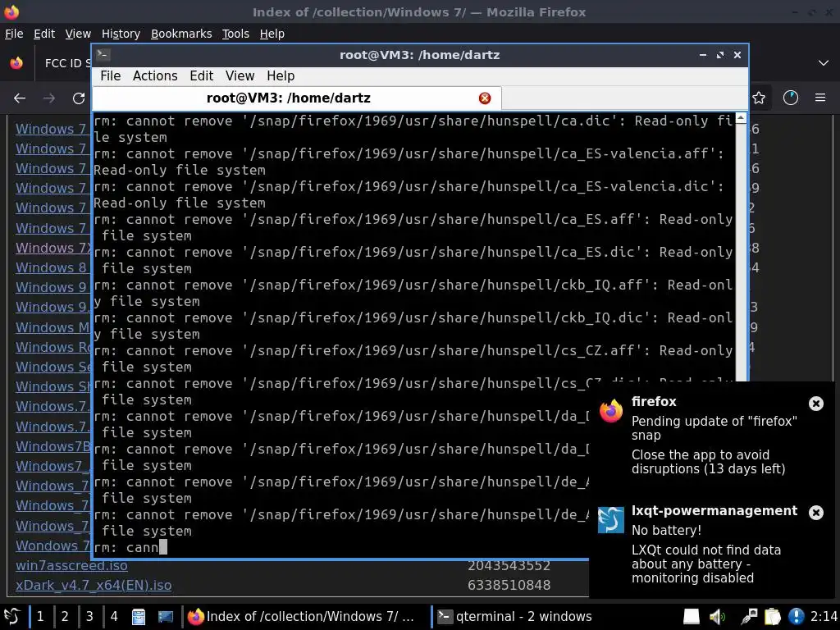This screenshot has height=630, width=840.
Task: Select the FCC ID Firefox tab
Action: (x=64, y=63)
